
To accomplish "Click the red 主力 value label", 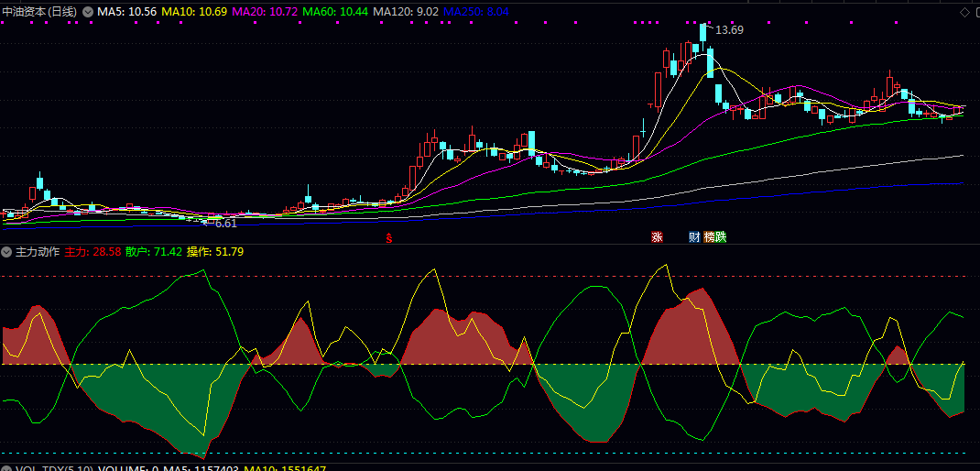I will pos(93,251).
